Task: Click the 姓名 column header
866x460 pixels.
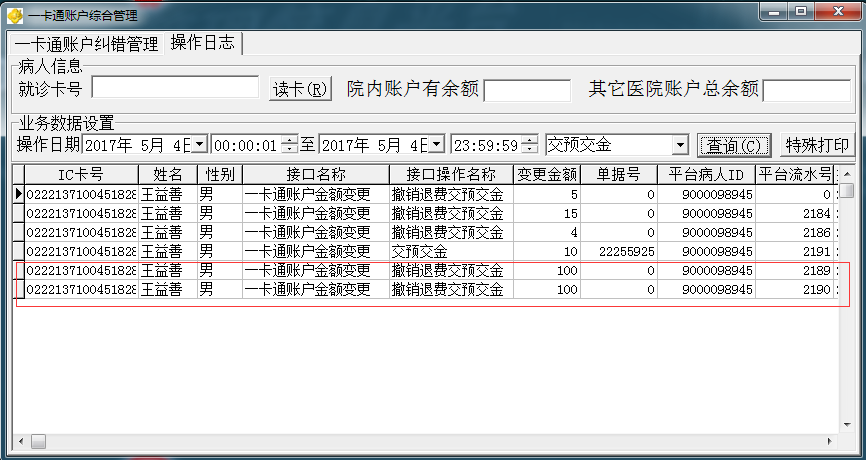Action: [x=168, y=175]
